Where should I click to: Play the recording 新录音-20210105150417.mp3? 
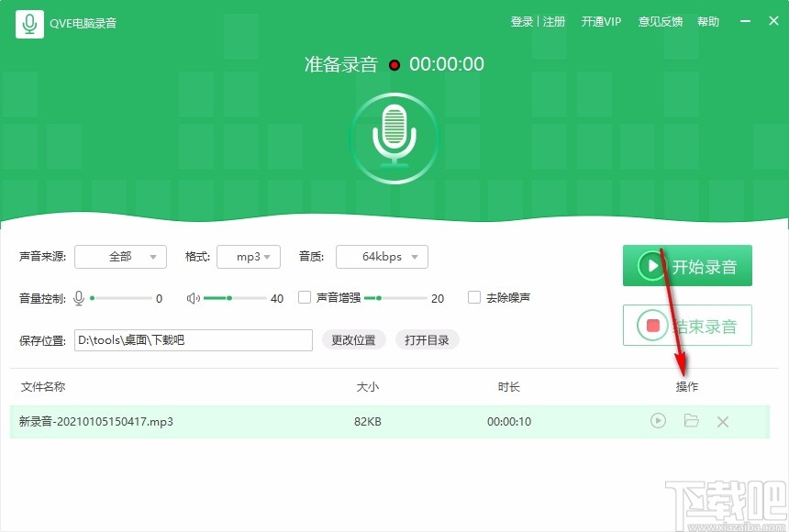pos(658,420)
